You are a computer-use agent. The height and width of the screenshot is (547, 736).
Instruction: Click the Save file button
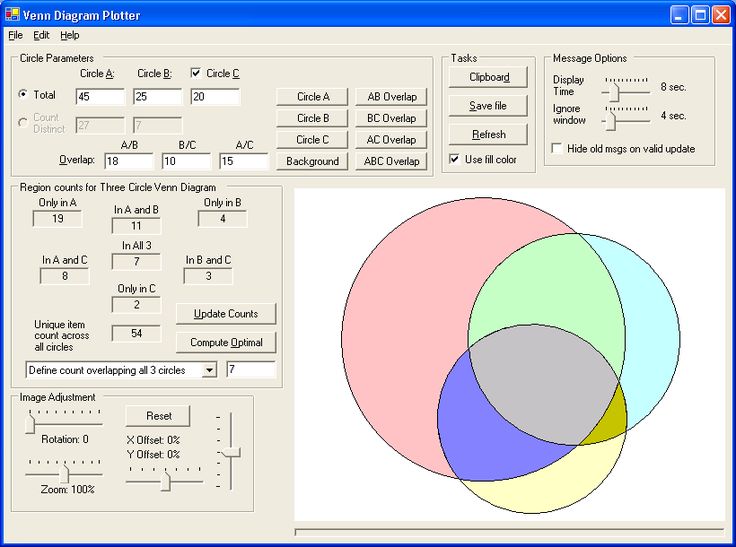pos(489,106)
